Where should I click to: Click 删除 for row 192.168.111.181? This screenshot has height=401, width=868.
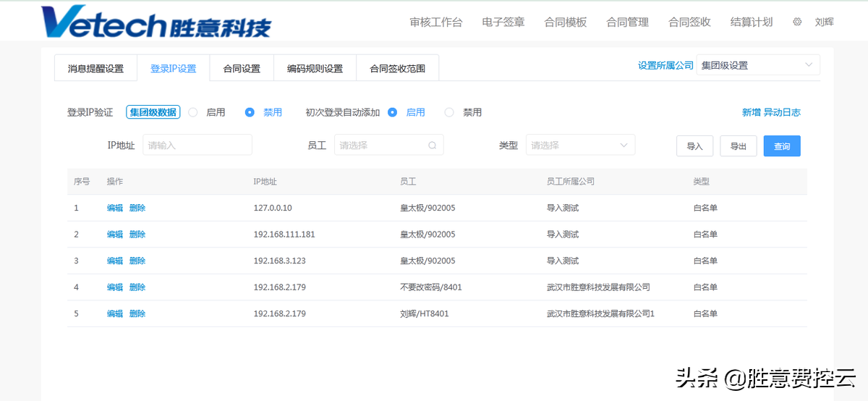pos(137,235)
